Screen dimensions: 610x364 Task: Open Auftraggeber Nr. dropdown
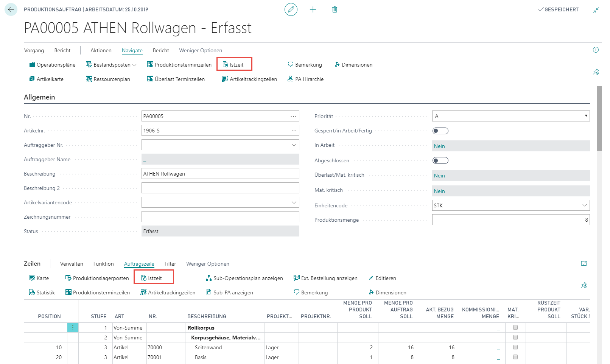[294, 145]
